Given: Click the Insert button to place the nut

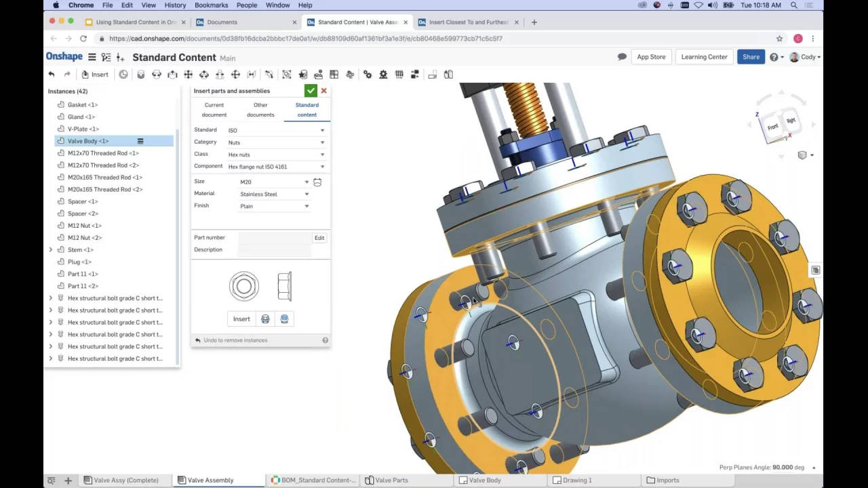Looking at the screenshot, I should point(241,319).
